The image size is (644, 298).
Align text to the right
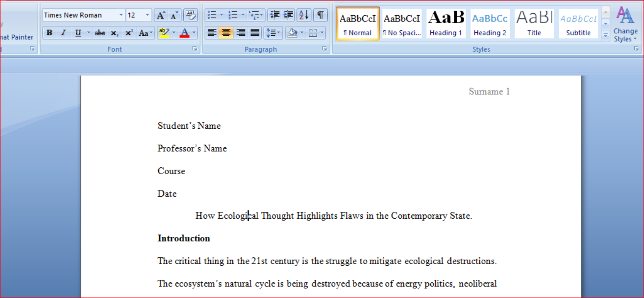(241, 33)
